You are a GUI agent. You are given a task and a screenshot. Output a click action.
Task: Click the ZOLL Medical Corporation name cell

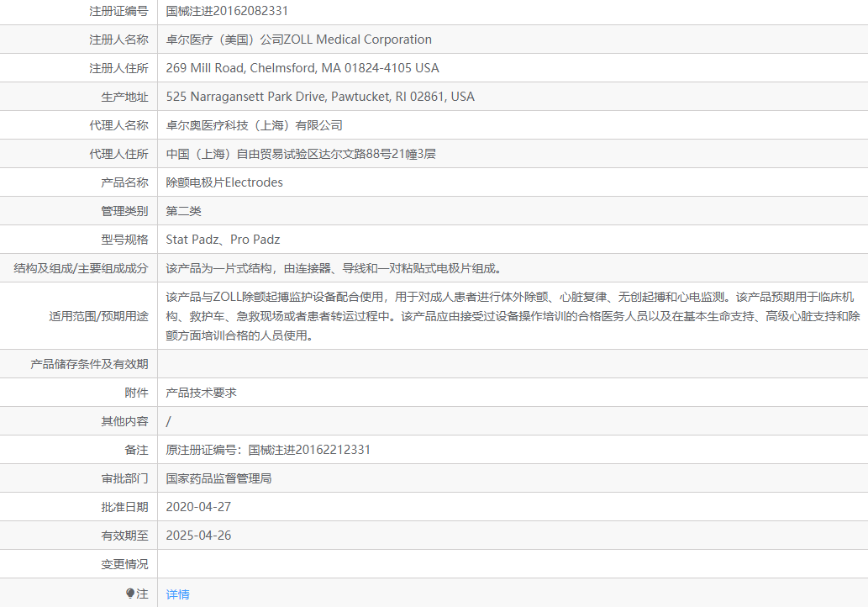click(297, 39)
